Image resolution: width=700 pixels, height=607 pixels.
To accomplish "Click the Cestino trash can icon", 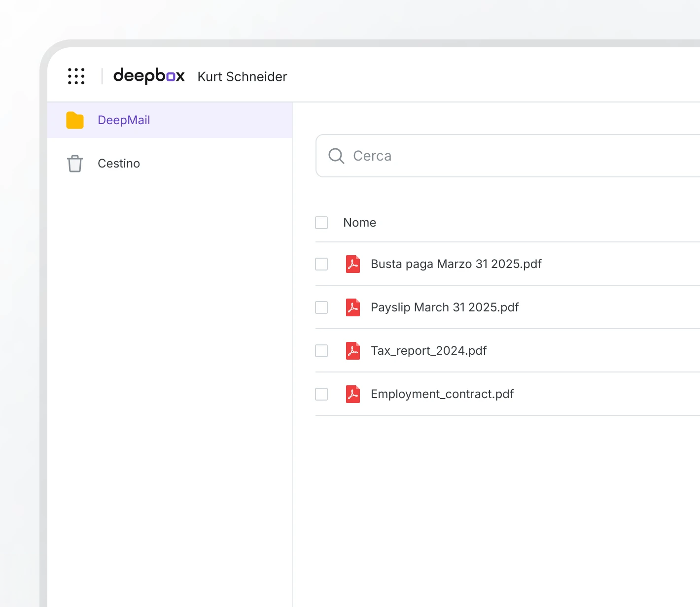I will pyautogui.click(x=75, y=164).
